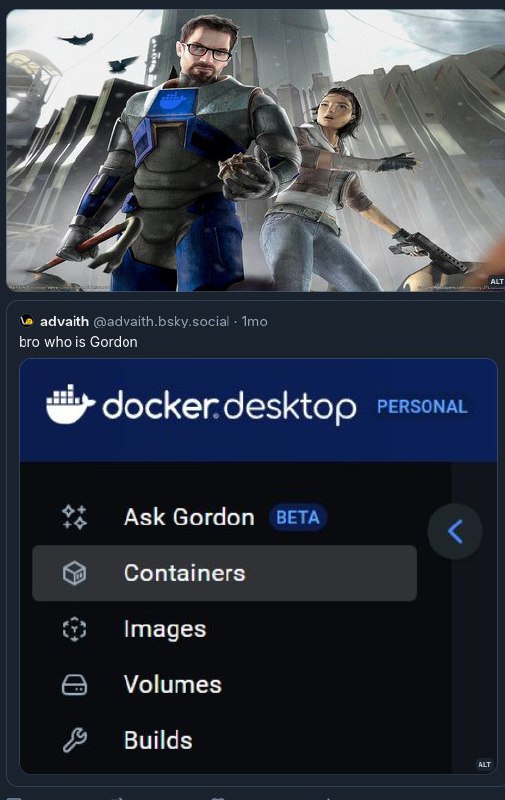
Task: Click the Docker whale logo
Action: pos(70,405)
